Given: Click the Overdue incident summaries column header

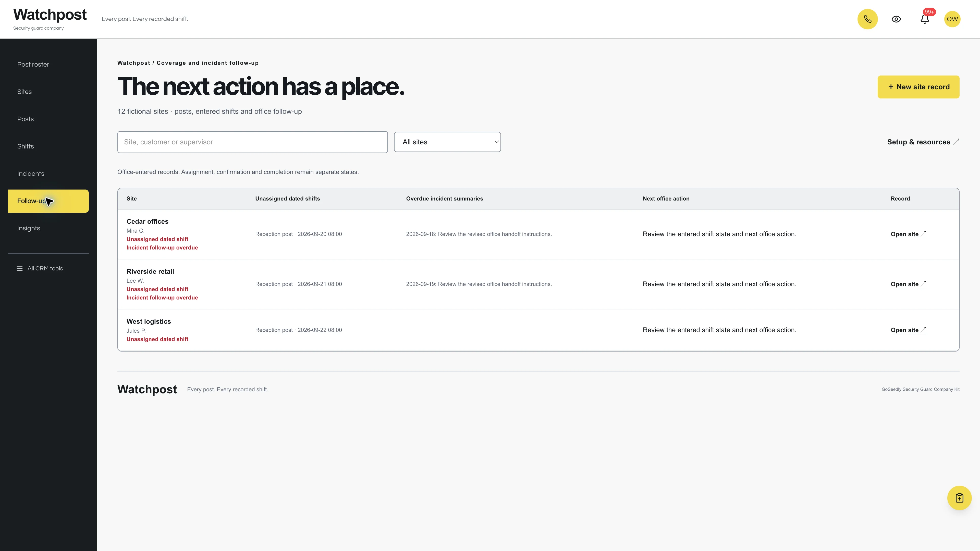Looking at the screenshot, I should (x=444, y=198).
